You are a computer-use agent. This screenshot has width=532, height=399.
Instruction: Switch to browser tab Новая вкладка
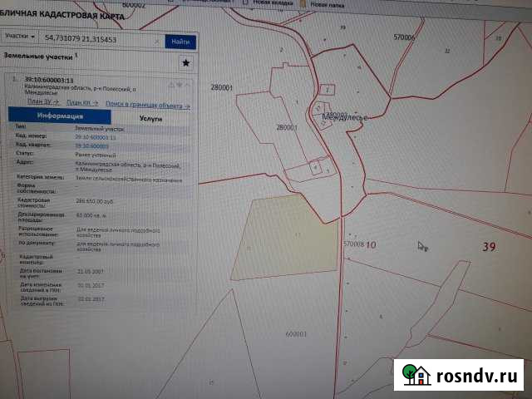[x=273, y=2]
